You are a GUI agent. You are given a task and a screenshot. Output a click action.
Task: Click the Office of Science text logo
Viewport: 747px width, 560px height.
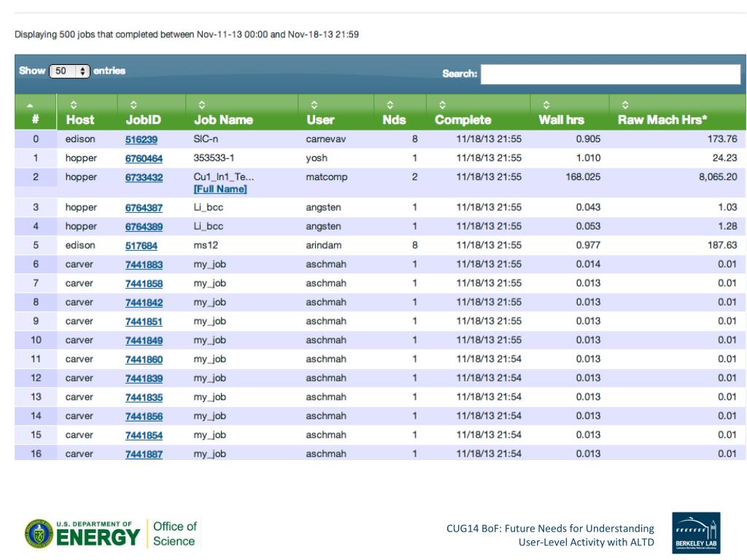[x=174, y=534]
